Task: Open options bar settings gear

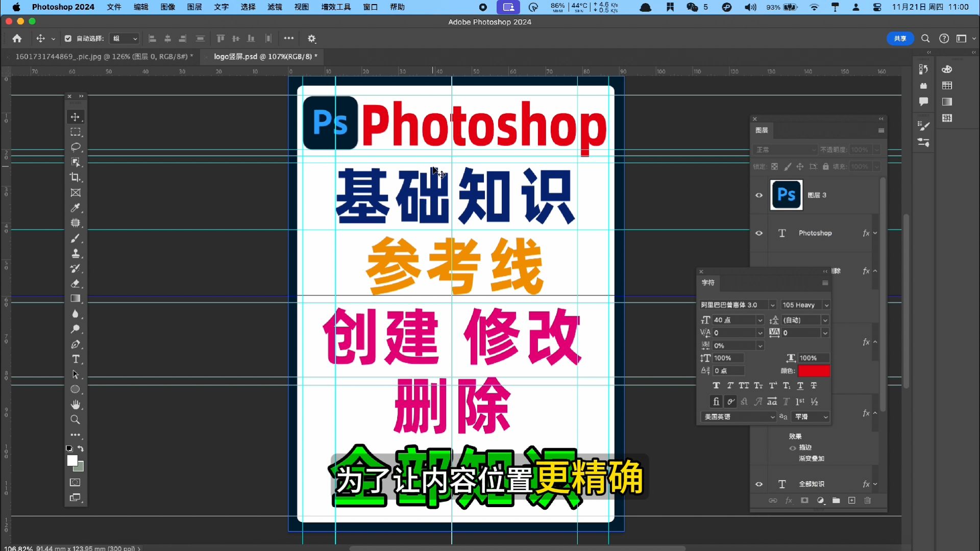Action: pyautogui.click(x=312, y=38)
